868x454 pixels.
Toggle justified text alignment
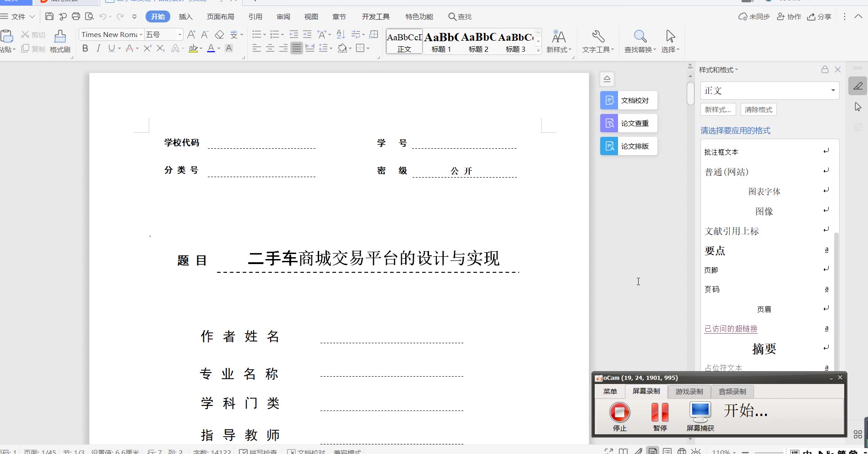(x=297, y=49)
